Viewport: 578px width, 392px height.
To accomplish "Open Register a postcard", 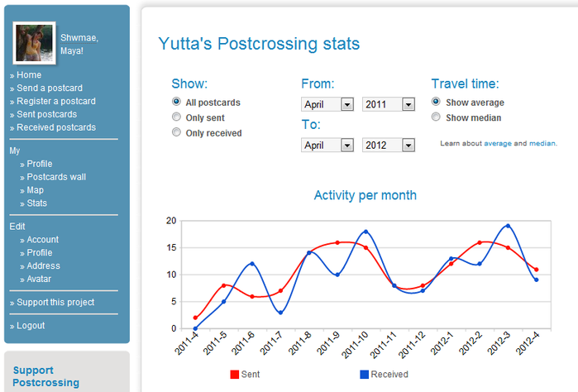I will (x=56, y=101).
